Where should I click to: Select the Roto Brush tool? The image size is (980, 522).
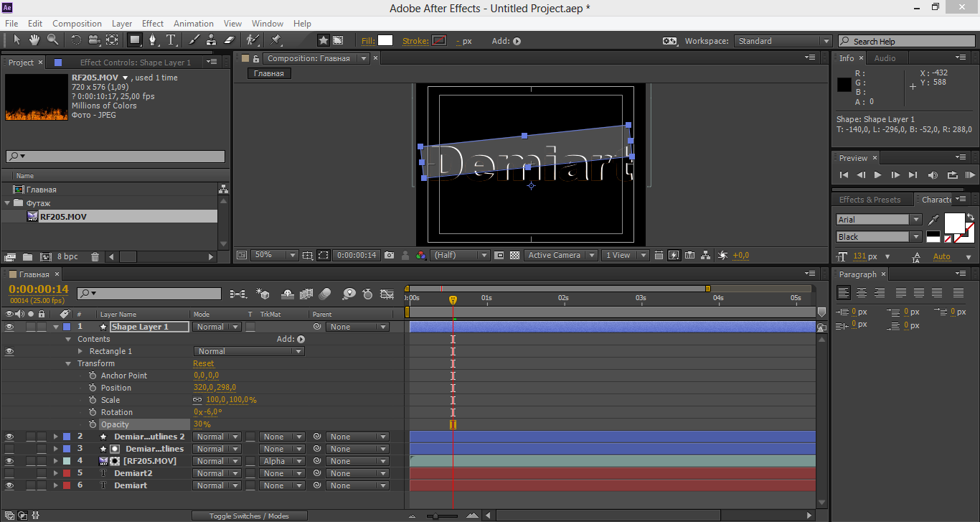tap(253, 40)
